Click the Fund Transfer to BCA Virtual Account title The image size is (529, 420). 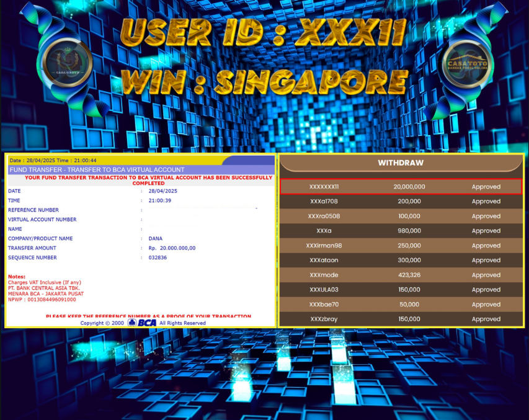96,169
